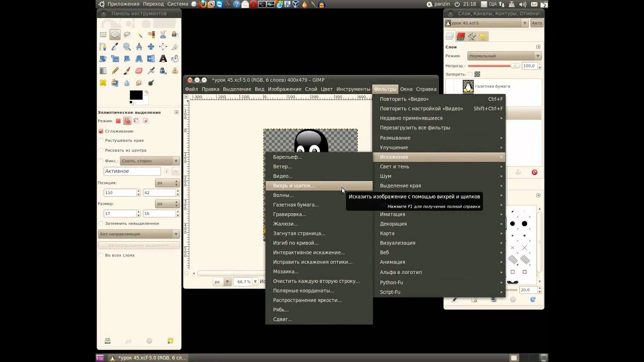Select the Zoom magnifier tool
This screenshot has width=644, height=362.
(x=127, y=47)
